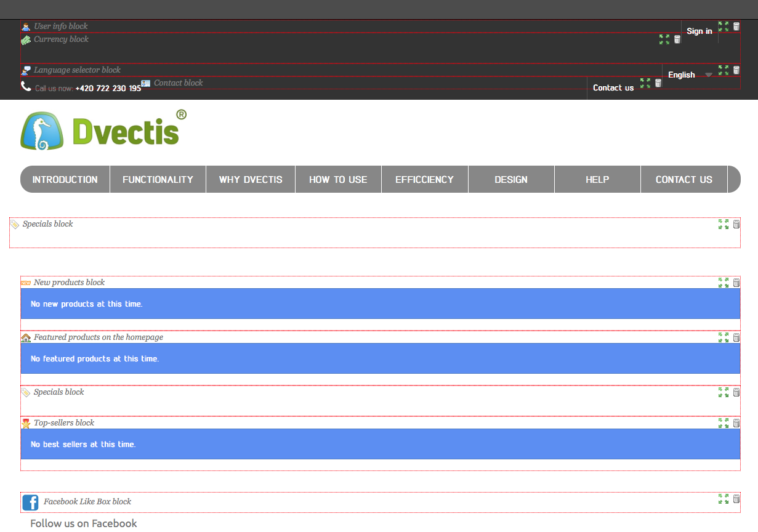The width and height of the screenshot is (758, 532).
Task: Delete the Top-sellers block via trash icon
Action: click(x=736, y=423)
